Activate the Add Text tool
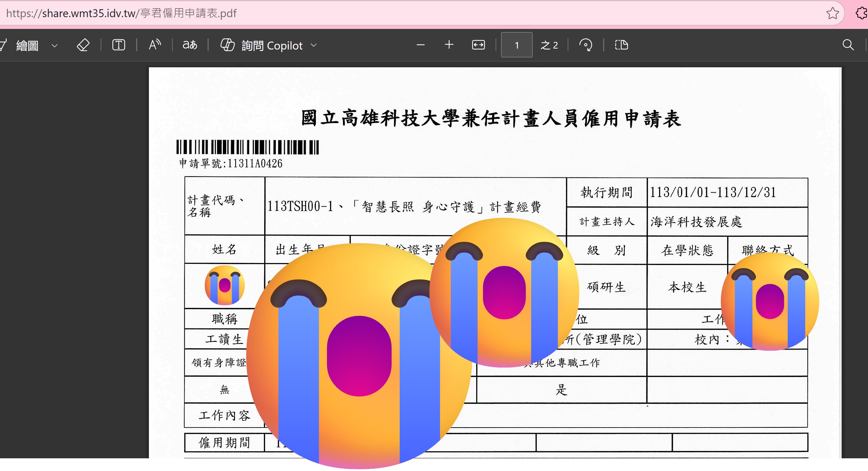This screenshot has height=471, width=868. [119, 45]
